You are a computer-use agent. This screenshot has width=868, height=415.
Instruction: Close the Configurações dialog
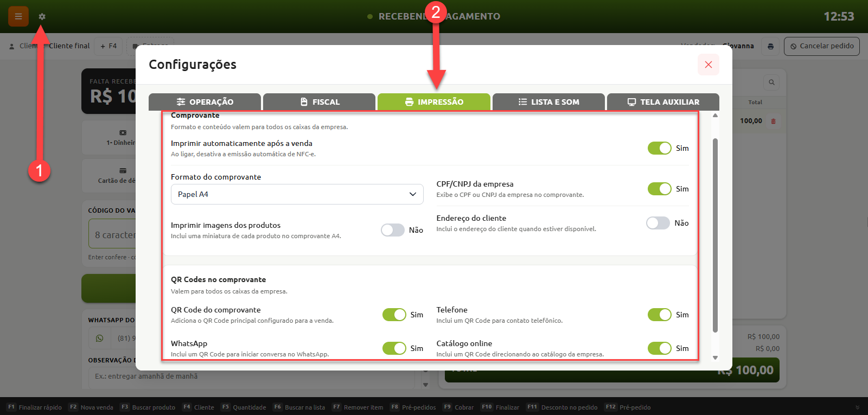pos(709,65)
